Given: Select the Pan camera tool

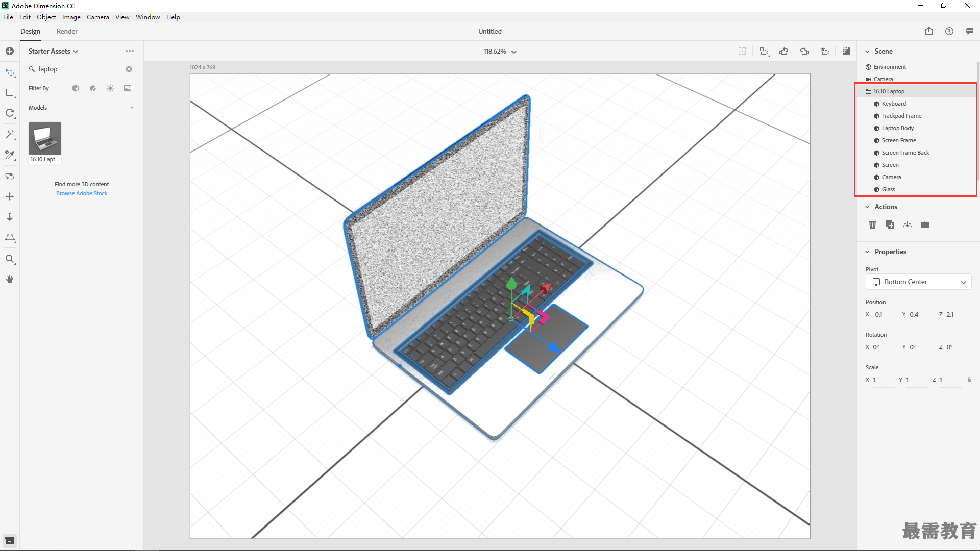Looking at the screenshot, I should (10, 196).
